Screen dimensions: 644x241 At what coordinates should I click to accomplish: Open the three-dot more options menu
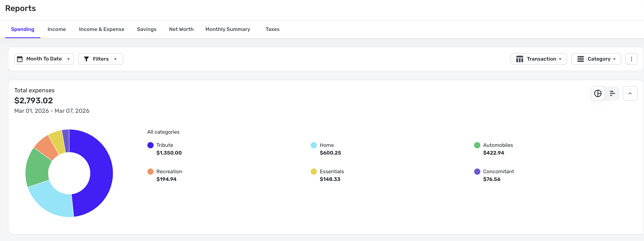(x=631, y=59)
